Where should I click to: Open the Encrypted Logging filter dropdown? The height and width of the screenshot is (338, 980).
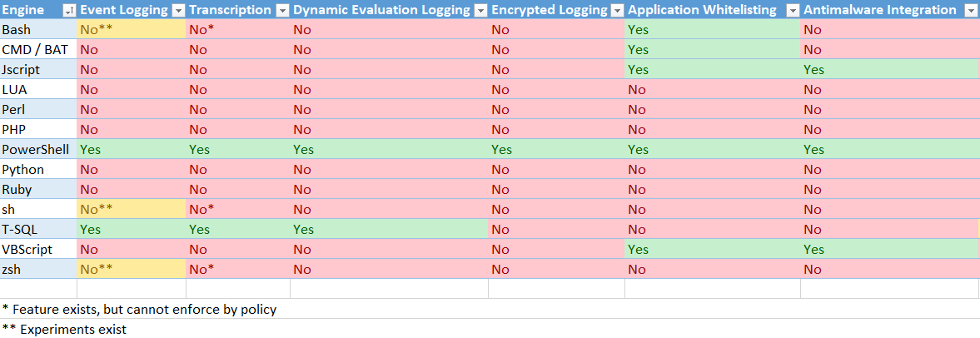pos(617,10)
